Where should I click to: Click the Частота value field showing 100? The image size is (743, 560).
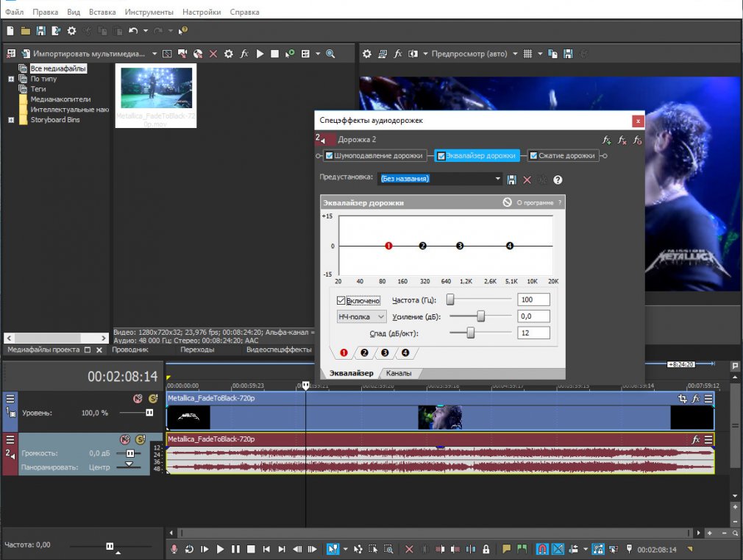pos(533,300)
